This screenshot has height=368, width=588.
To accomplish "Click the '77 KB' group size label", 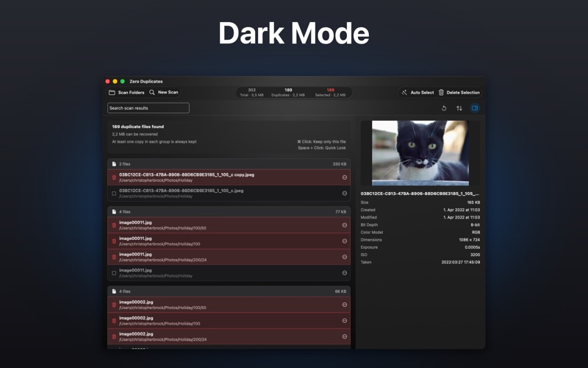I will coord(340,212).
